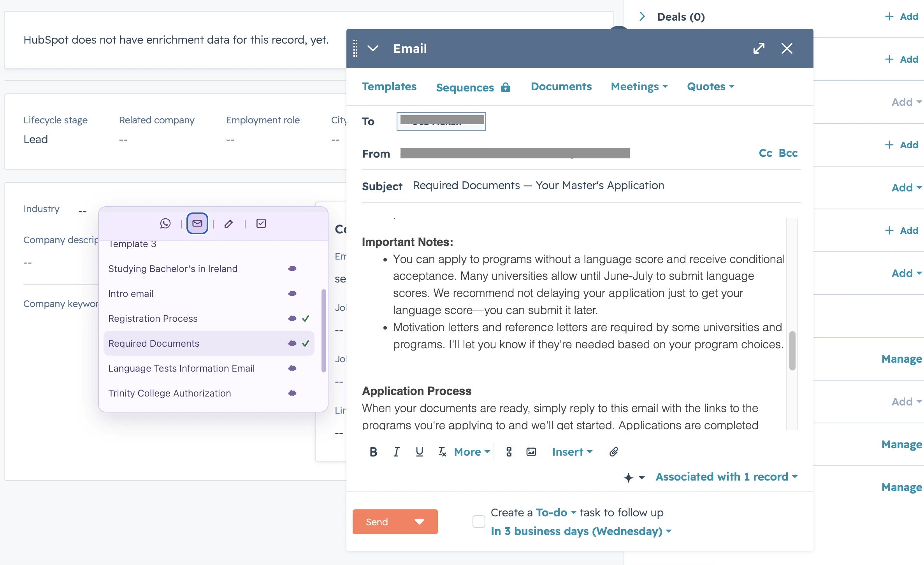Enable the follow-up task checkbox
Screen dimensions: 924x565
pyautogui.click(x=479, y=521)
